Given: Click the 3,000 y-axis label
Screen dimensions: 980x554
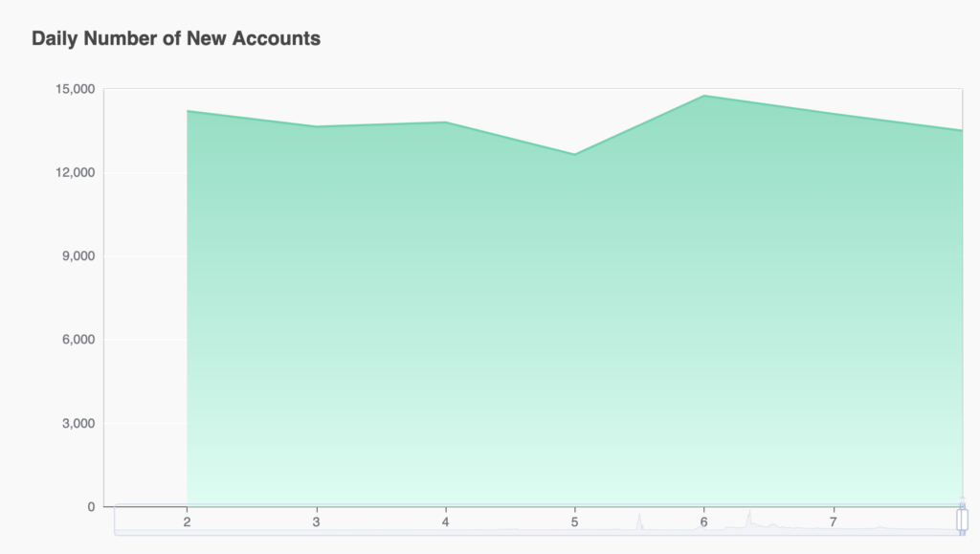Looking at the screenshot, I should 78,424.
